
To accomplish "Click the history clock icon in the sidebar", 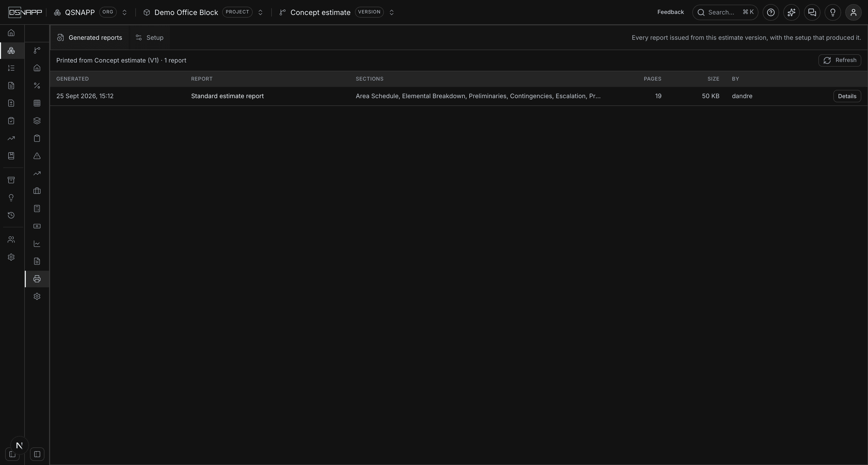I will (11, 215).
